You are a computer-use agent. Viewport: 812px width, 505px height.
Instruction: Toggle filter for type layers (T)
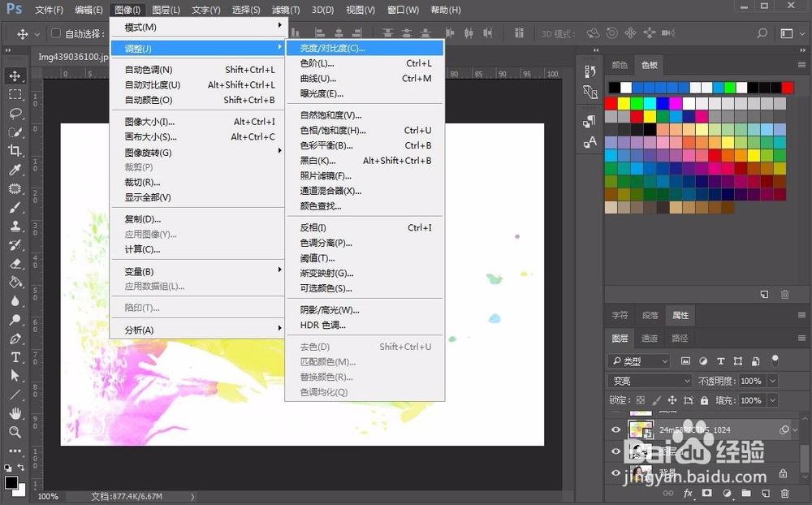click(720, 361)
